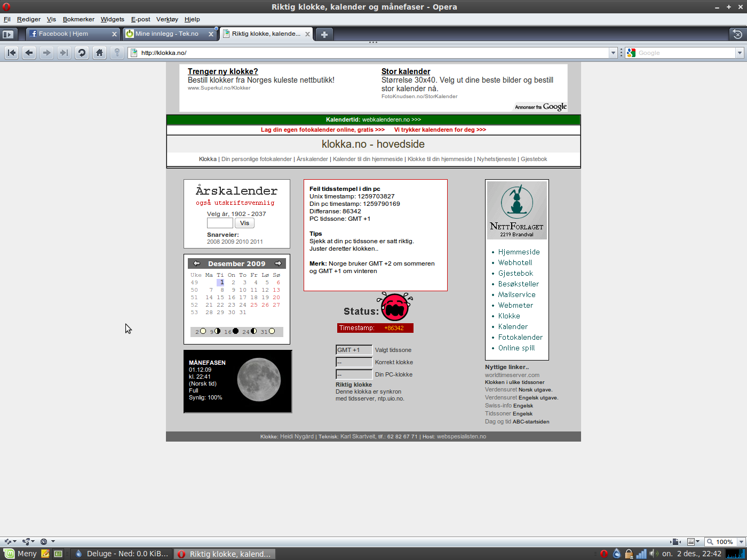
Task: Open the Stor kalender ad link
Action: pos(406,71)
